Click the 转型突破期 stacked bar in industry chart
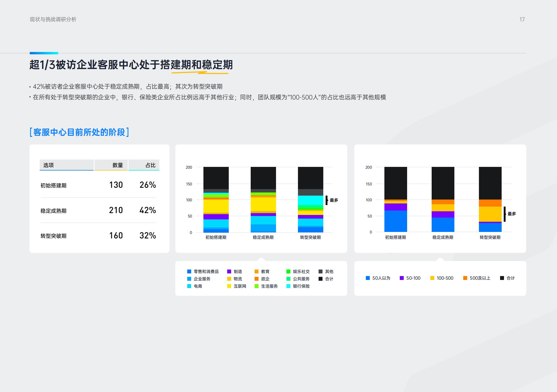 click(x=310, y=200)
